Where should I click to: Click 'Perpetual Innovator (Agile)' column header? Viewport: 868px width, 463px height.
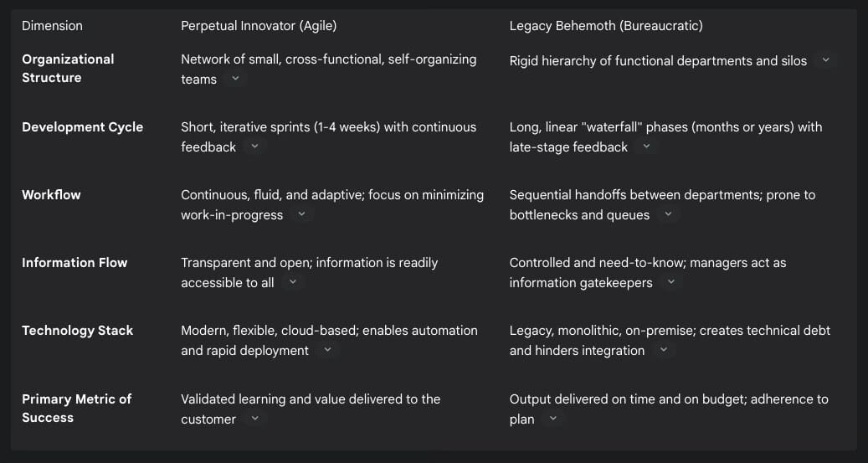259,26
